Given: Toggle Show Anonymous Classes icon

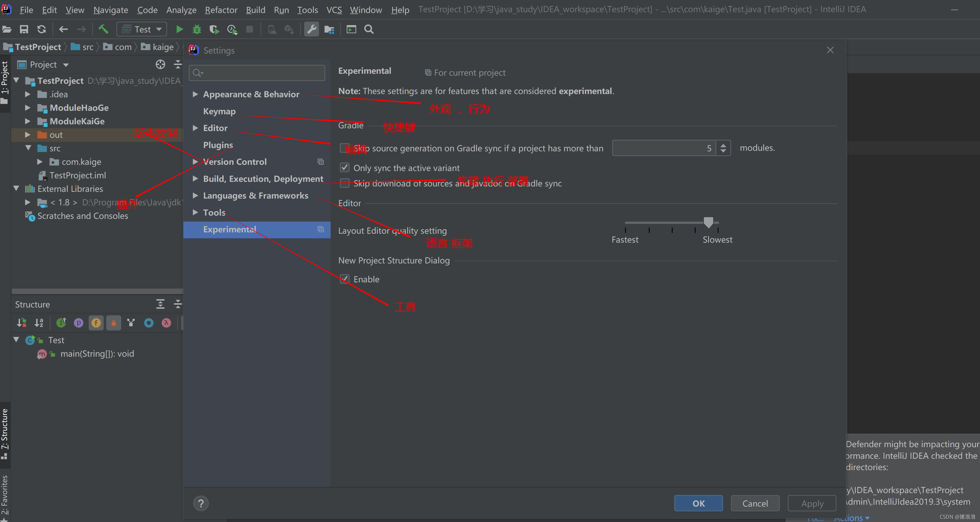Looking at the screenshot, I should tap(149, 323).
